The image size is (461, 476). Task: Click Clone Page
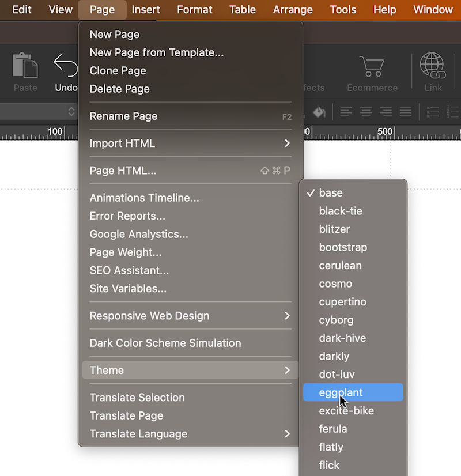(x=118, y=71)
